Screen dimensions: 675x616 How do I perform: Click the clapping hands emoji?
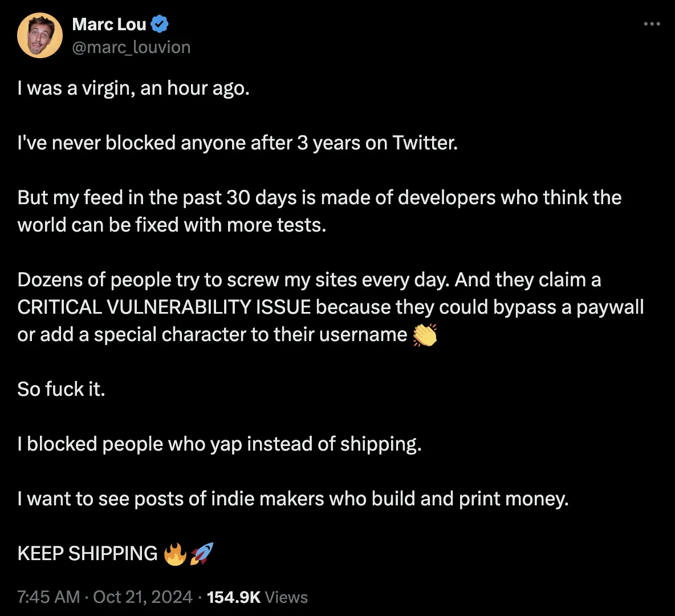pyautogui.click(x=425, y=335)
